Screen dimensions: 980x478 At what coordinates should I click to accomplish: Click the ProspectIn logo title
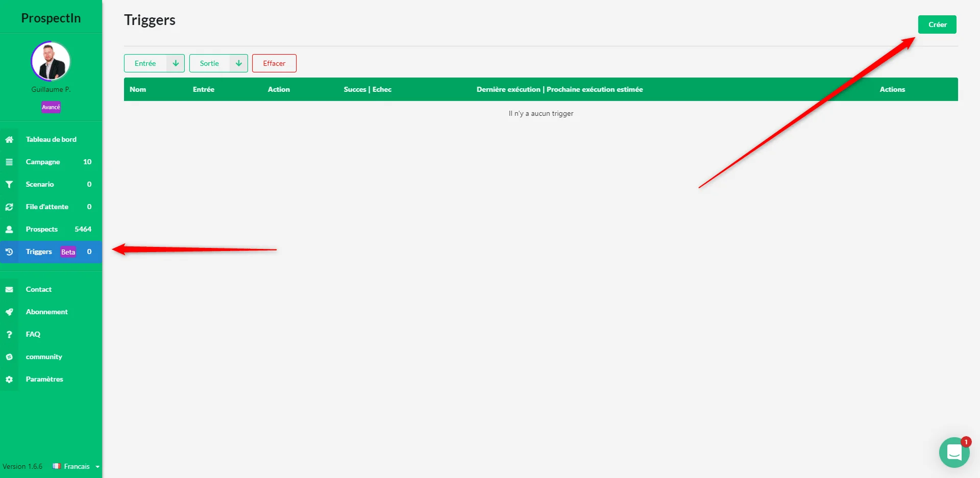pos(51,18)
